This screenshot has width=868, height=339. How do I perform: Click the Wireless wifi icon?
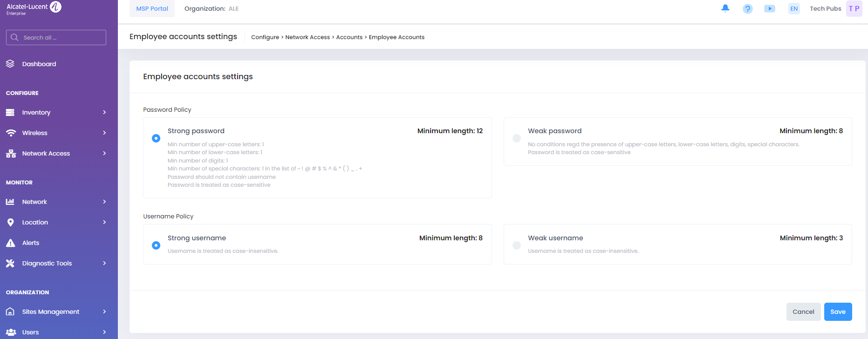pos(10,133)
